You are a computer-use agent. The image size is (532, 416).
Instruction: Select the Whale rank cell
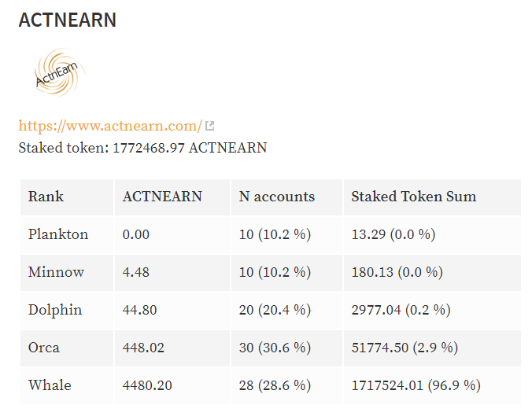click(50, 385)
